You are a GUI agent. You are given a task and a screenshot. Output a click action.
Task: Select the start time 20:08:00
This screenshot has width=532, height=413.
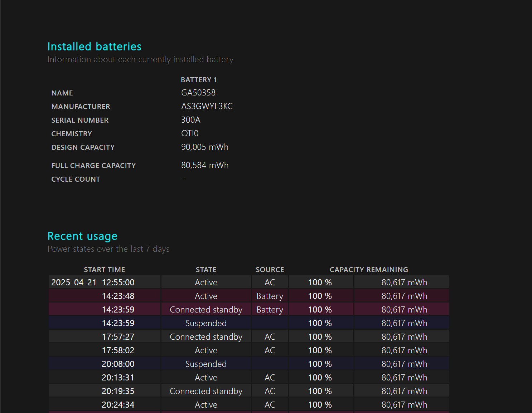tap(118, 364)
